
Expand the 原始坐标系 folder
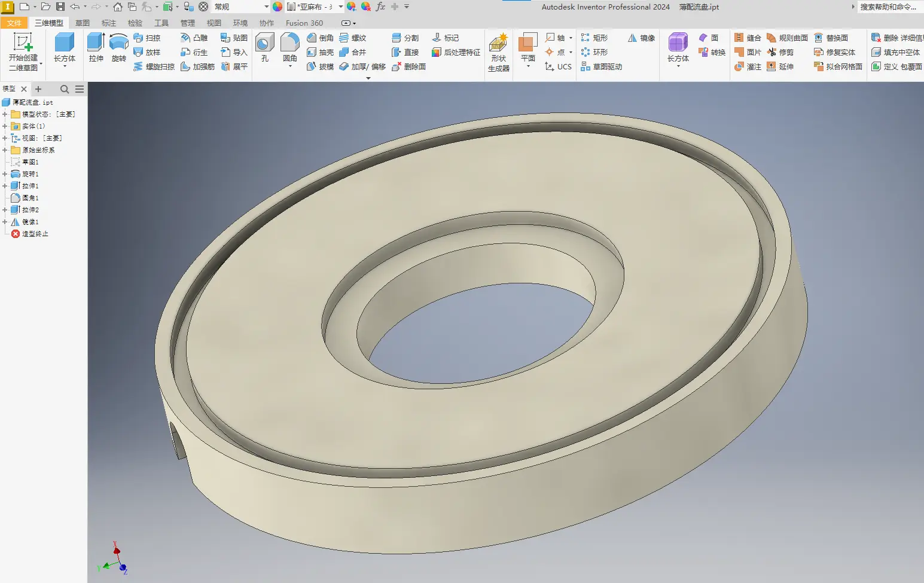point(5,150)
